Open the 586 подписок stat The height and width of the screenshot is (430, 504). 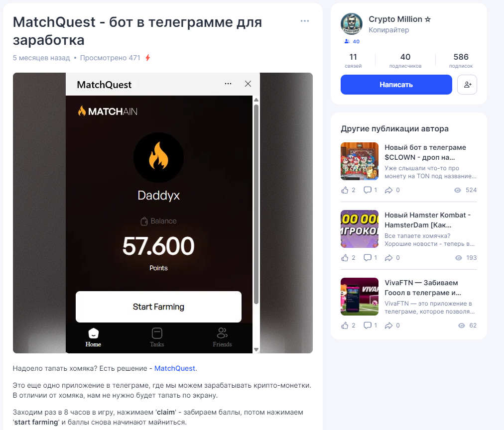pyautogui.click(x=461, y=60)
